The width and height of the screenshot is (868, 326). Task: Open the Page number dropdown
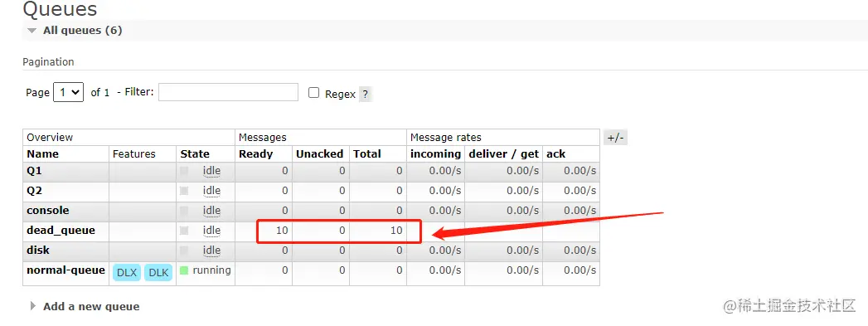click(x=68, y=92)
